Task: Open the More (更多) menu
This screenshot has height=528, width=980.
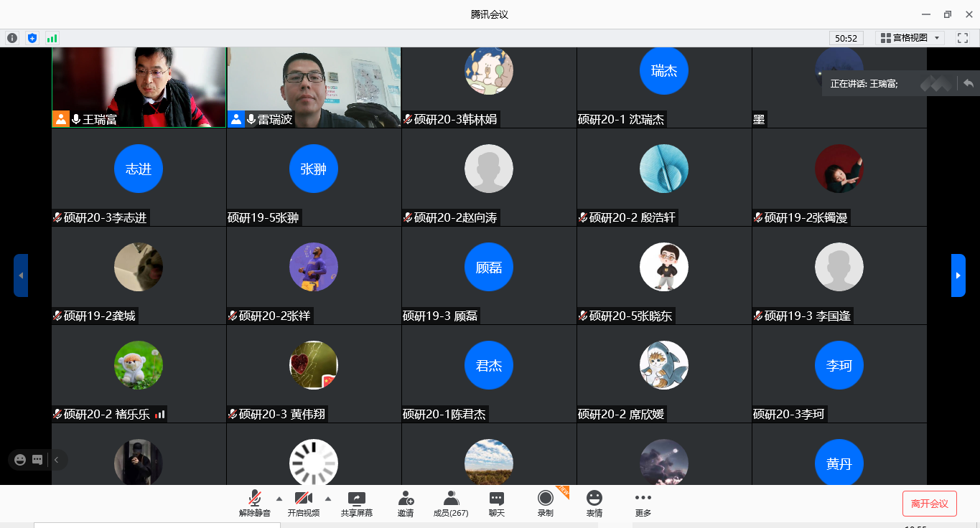Action: point(643,504)
